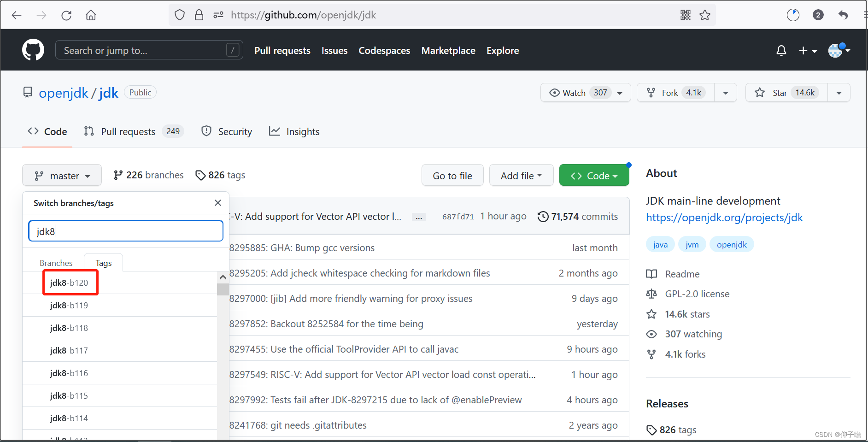This screenshot has width=868, height=442.
Task: Click the jdk8 filter text field
Action: click(126, 231)
